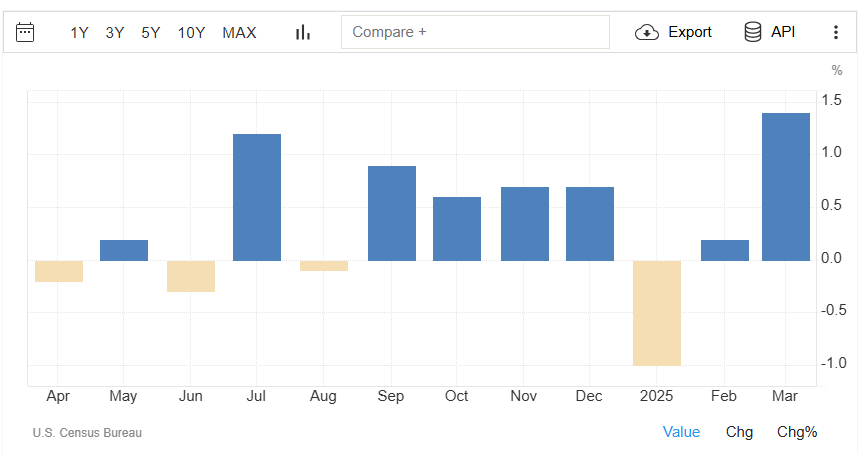Open the chart type bar icon

pos(303,32)
